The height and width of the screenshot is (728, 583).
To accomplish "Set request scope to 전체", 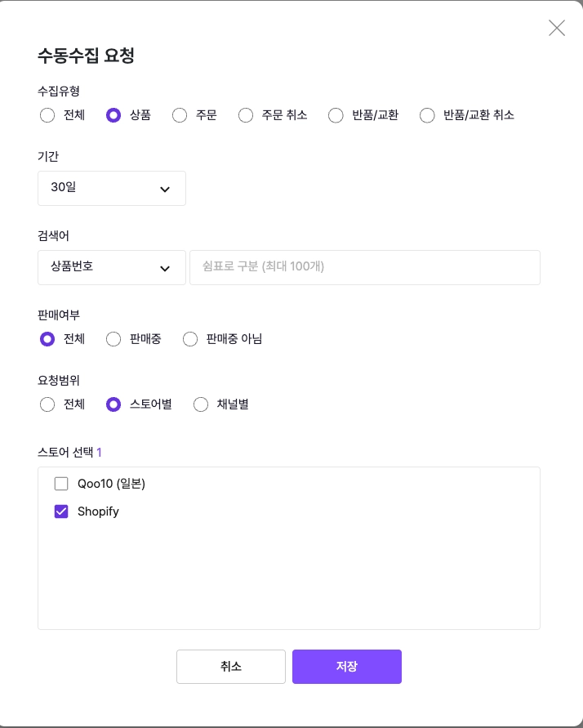I will [x=47, y=404].
